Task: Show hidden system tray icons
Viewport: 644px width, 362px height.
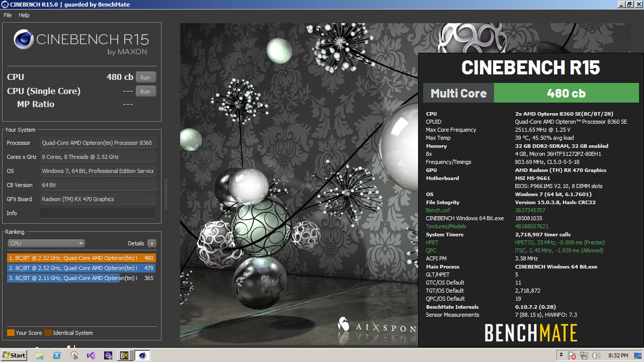Action: 561,355
